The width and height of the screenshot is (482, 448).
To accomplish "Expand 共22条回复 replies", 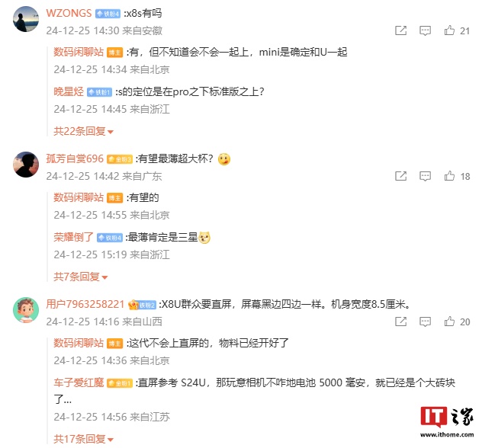I will [x=83, y=131].
